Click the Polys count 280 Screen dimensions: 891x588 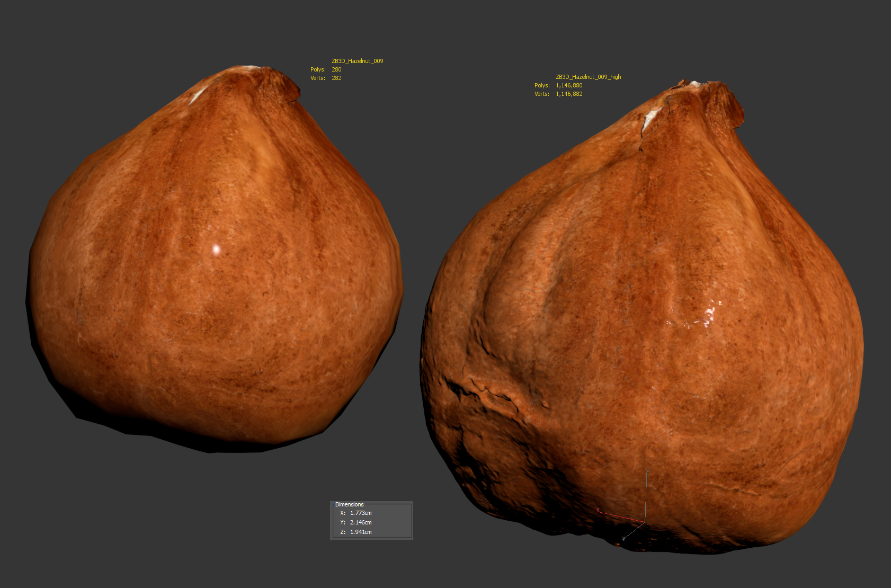pyautogui.click(x=336, y=69)
